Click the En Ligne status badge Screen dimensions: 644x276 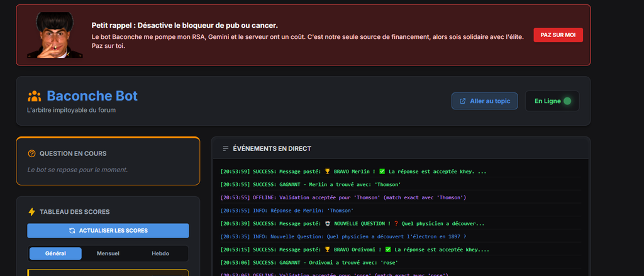click(x=552, y=101)
